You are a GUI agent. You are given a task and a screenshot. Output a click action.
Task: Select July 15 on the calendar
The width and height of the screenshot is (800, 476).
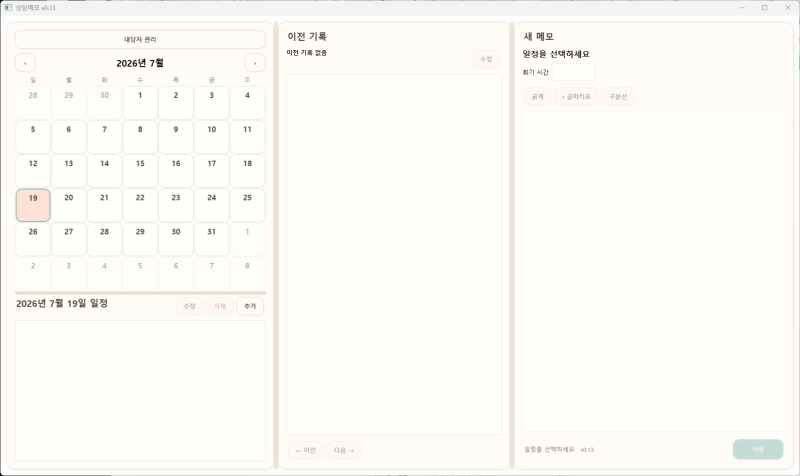coord(140,171)
